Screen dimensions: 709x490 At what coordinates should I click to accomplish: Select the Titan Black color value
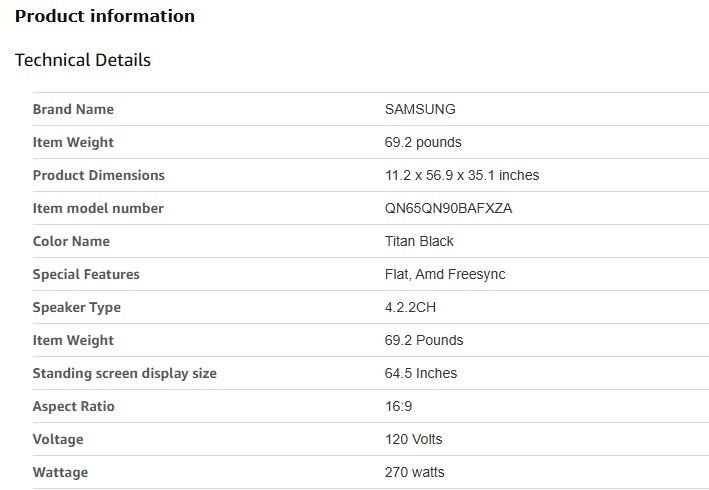coord(419,241)
